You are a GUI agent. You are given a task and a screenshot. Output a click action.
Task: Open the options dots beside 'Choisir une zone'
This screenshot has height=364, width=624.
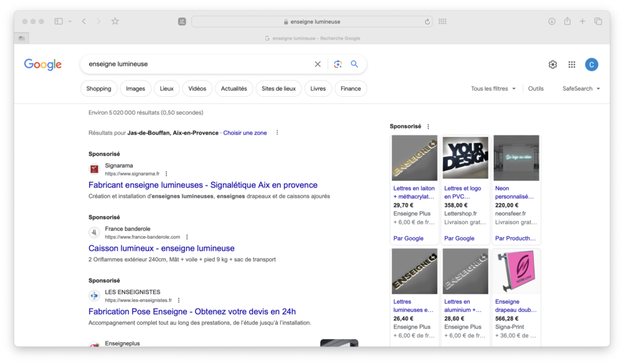click(277, 133)
